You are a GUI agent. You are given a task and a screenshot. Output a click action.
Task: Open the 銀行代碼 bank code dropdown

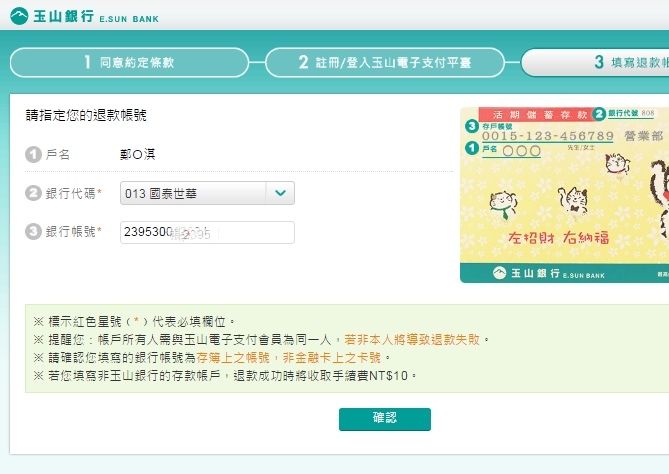coord(207,193)
